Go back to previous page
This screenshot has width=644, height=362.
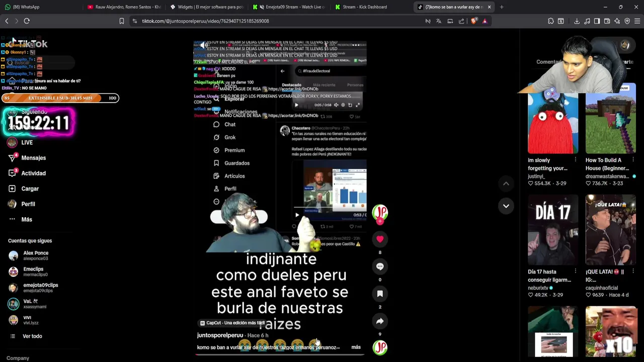pyautogui.click(x=7, y=21)
